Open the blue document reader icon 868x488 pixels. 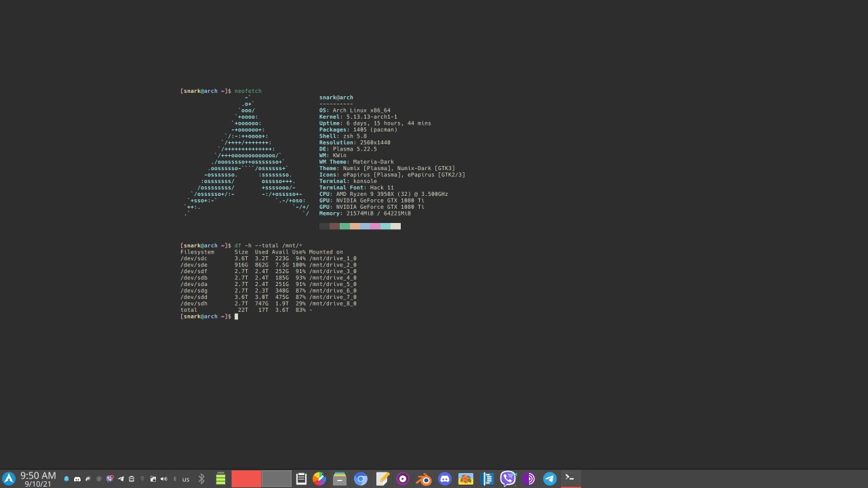[x=487, y=479]
